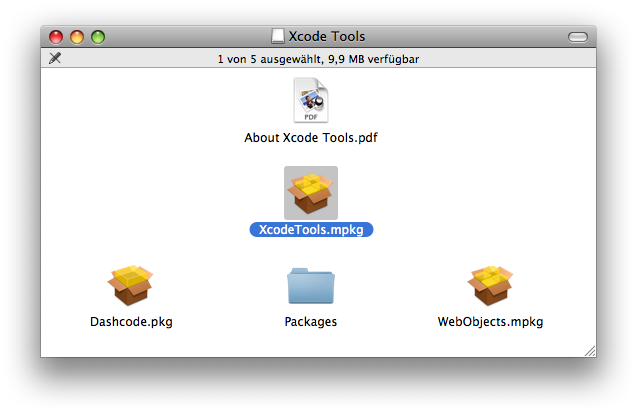This screenshot has width=637, height=413.
Task: Click the Xcode Tools window title text
Action: [x=327, y=37]
